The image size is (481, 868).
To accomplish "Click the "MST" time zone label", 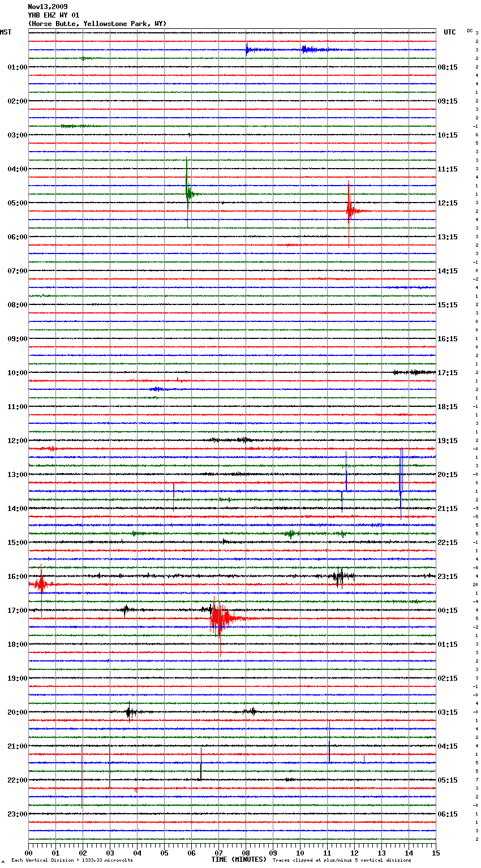I will coord(6,32).
